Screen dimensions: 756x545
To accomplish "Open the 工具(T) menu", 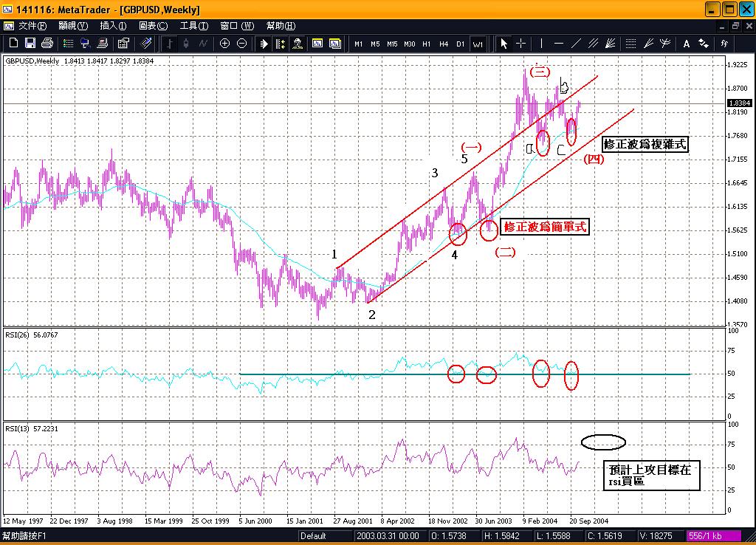I will (x=194, y=26).
